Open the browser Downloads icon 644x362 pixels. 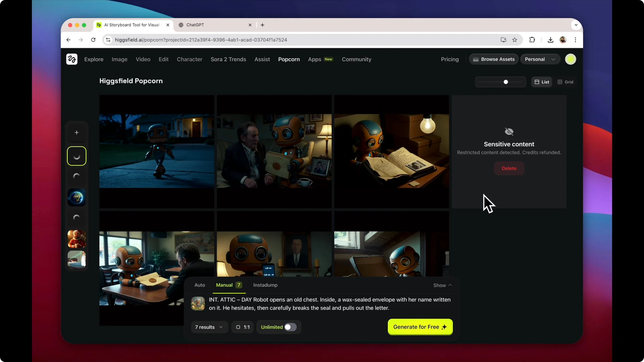coord(550,40)
